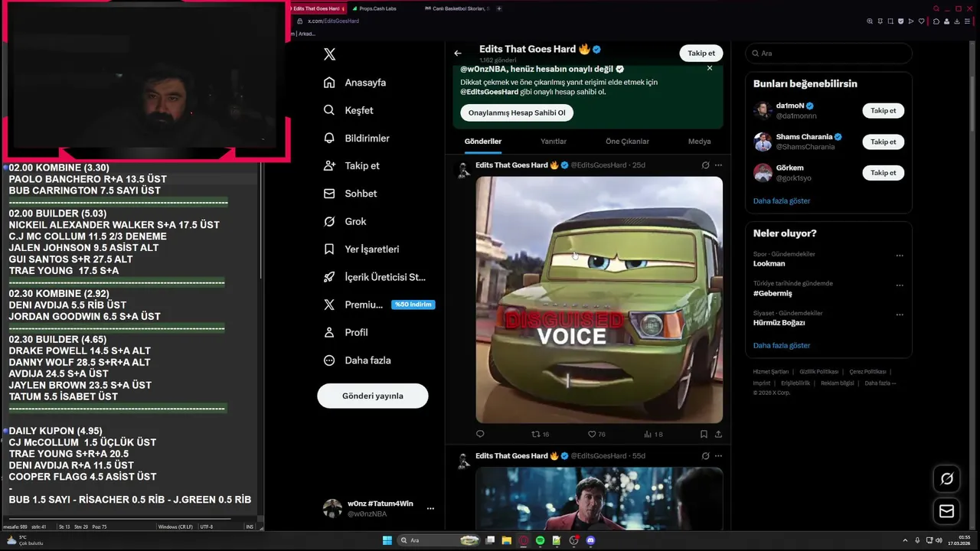Open Lookman trend options menu
The width and height of the screenshot is (980, 551).
(x=900, y=256)
